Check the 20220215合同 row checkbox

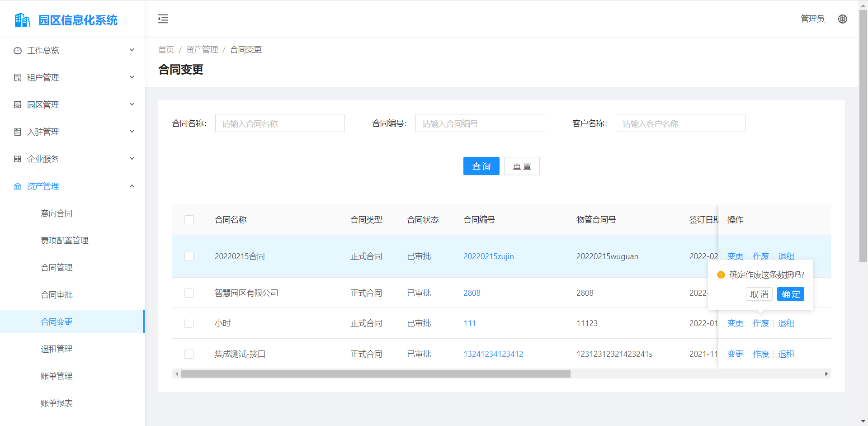pyautogui.click(x=189, y=256)
